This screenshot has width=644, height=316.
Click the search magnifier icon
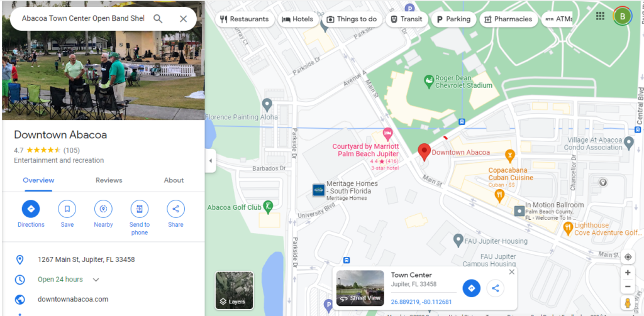coord(158,19)
